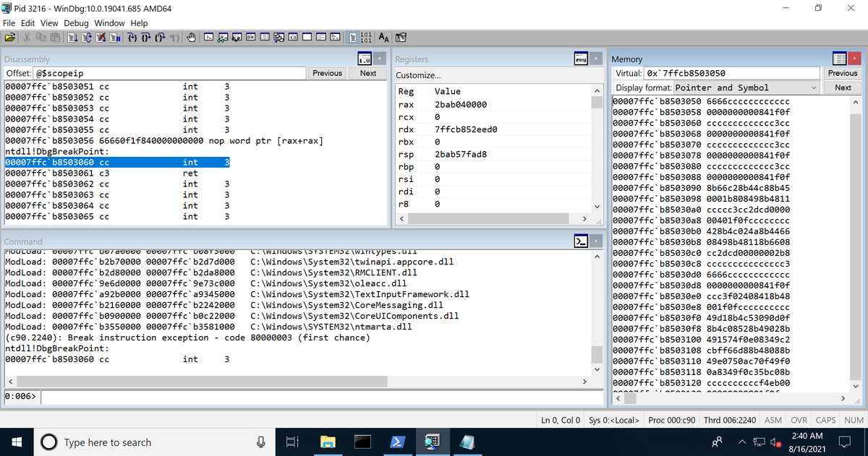Click the rax register value 2bab040000

[461, 104]
